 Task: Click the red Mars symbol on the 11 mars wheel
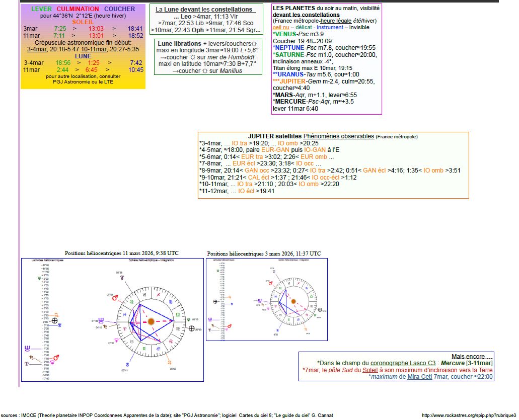point(114,298)
